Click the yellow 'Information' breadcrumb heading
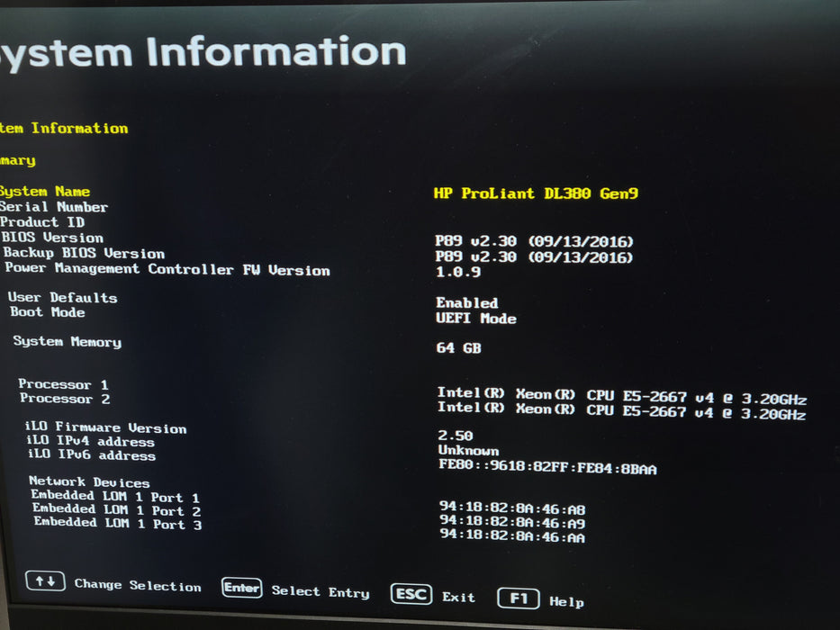840x630 pixels. 79,128
